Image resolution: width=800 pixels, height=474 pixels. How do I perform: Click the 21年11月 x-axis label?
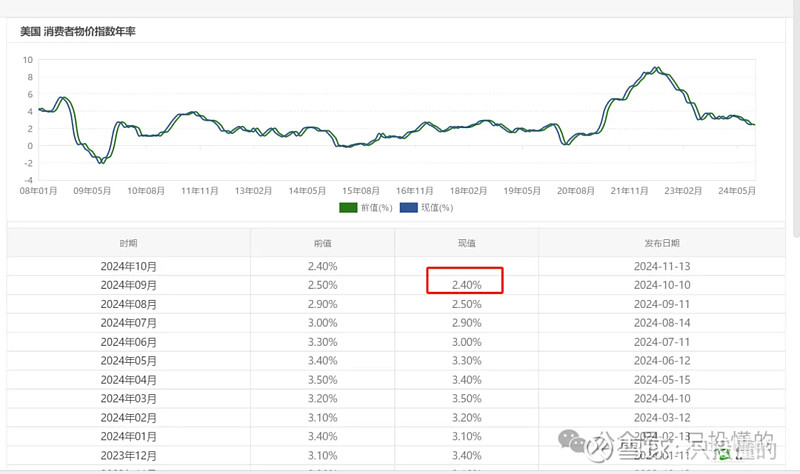pyautogui.click(x=630, y=191)
